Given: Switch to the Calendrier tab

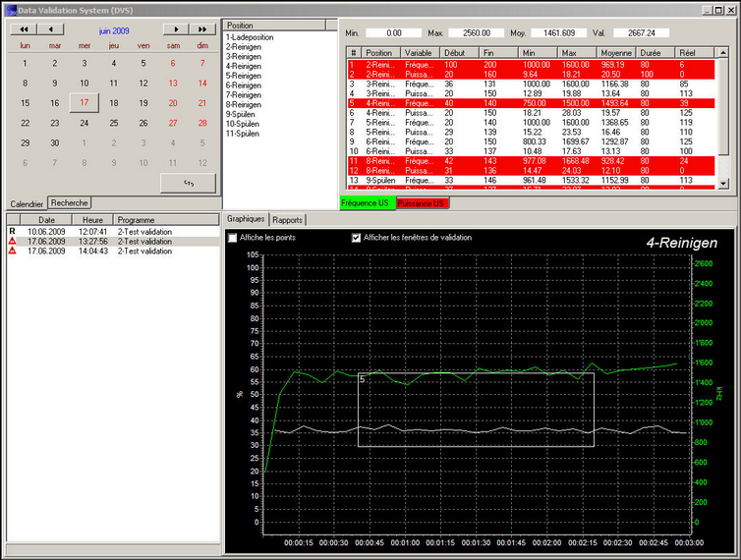Looking at the screenshot, I should coord(27,203).
